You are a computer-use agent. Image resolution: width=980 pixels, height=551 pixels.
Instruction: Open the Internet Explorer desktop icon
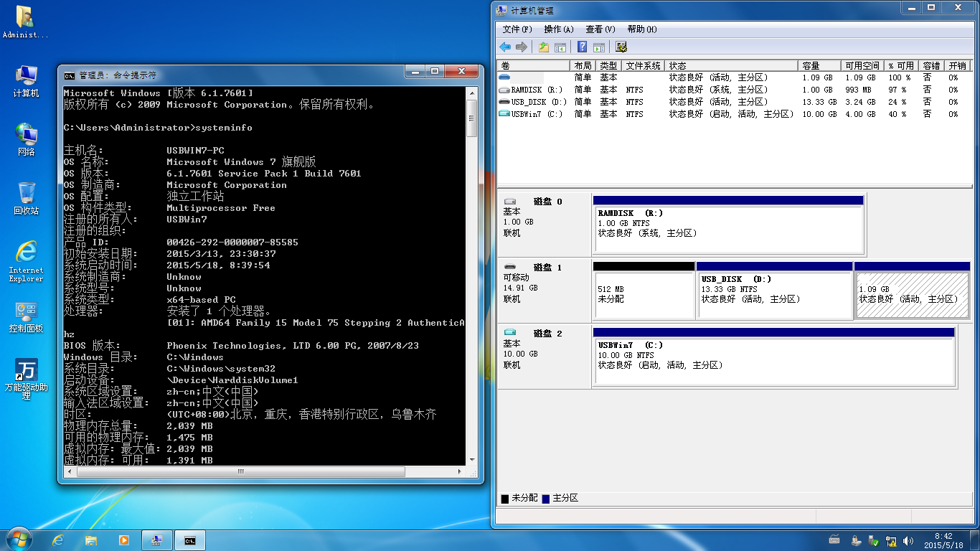tap(26, 261)
